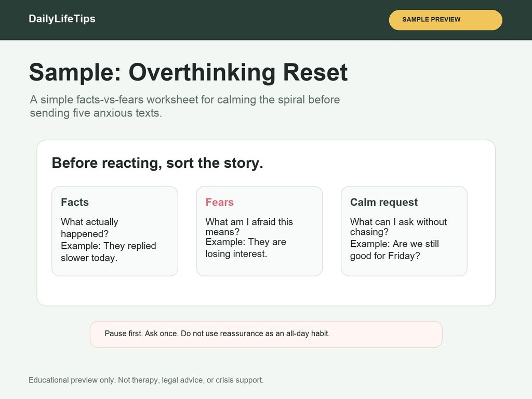The width and height of the screenshot is (532, 399).
Task: Open the Calm request card
Action: [x=404, y=231]
